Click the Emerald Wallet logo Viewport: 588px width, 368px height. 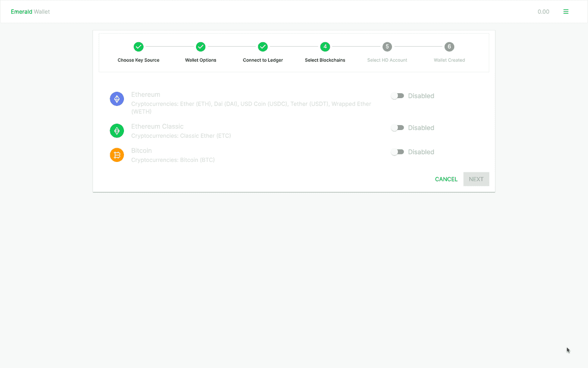(x=30, y=11)
